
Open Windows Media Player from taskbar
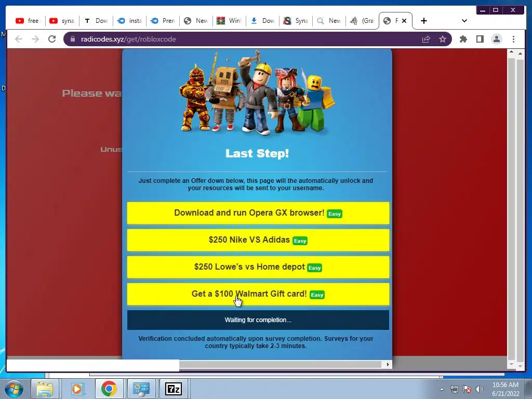pyautogui.click(x=77, y=389)
